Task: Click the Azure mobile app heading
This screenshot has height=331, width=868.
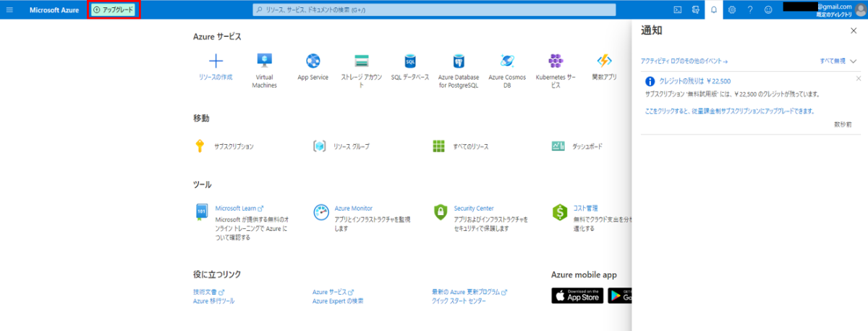Action: point(584,275)
